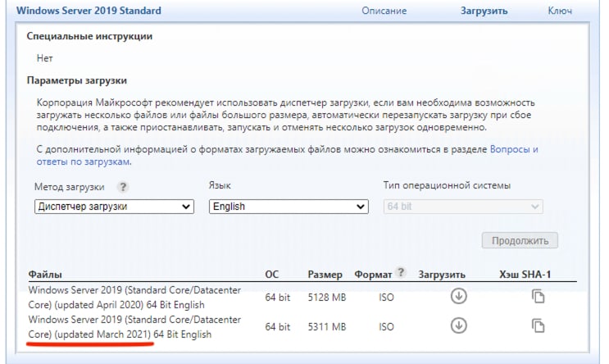Click the Нет text under special instructions
609x364 pixels.
pos(44,58)
